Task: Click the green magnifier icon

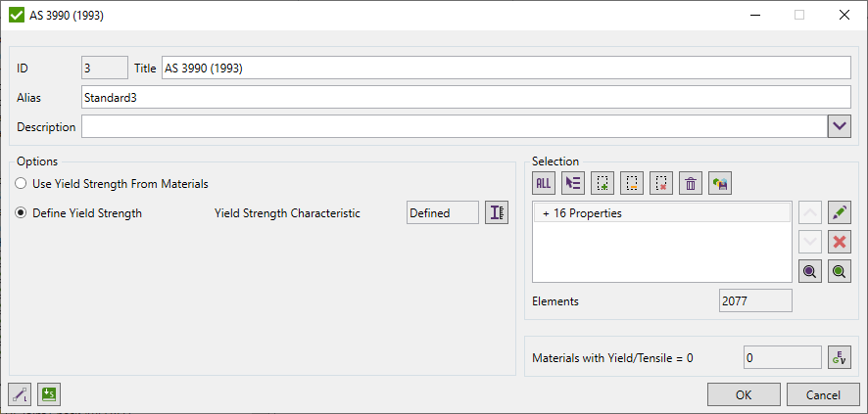Action: coord(838,272)
